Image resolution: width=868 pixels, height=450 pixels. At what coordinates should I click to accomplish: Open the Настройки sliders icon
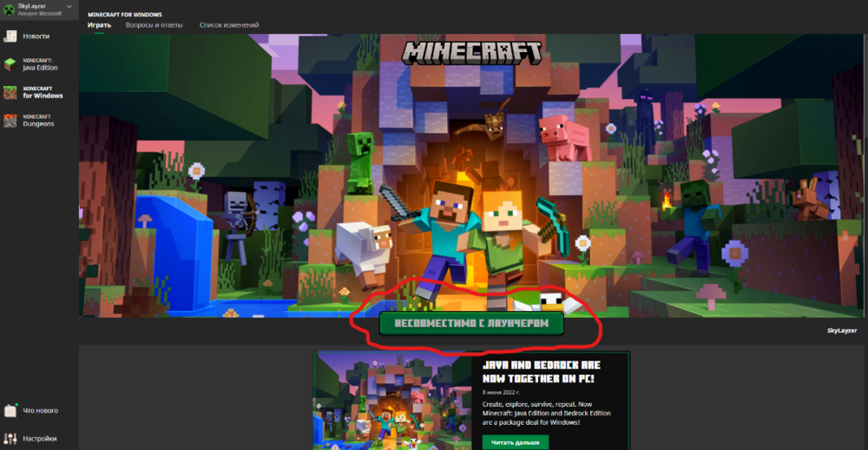10,439
